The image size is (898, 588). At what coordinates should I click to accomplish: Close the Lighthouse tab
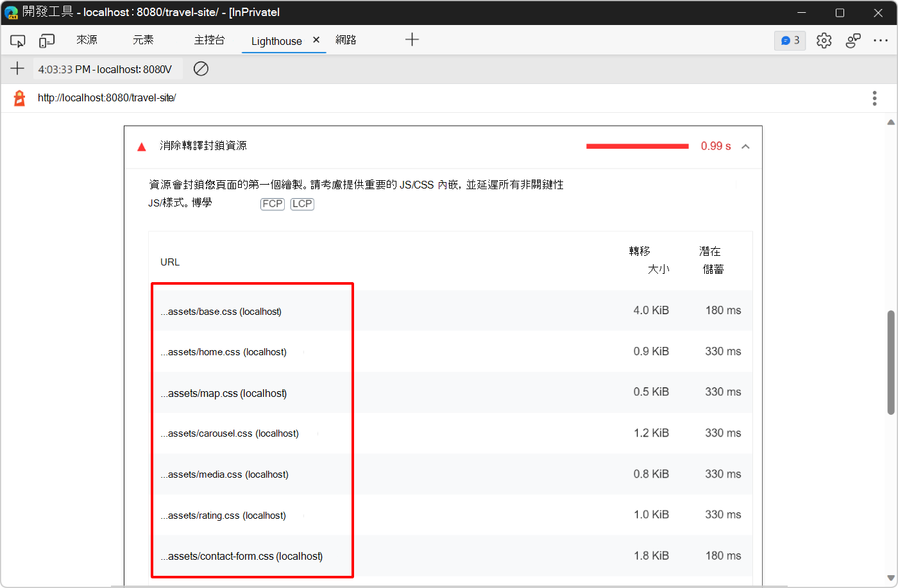(316, 39)
